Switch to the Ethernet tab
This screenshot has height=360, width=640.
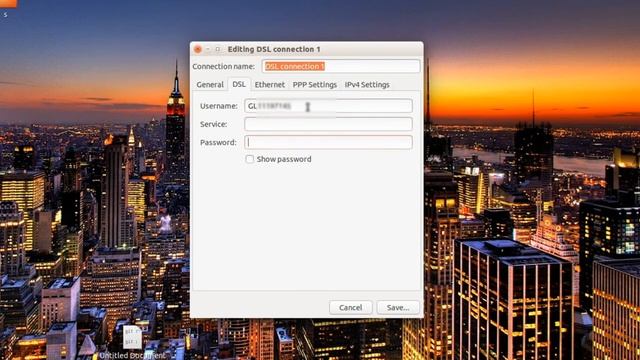(x=269, y=84)
